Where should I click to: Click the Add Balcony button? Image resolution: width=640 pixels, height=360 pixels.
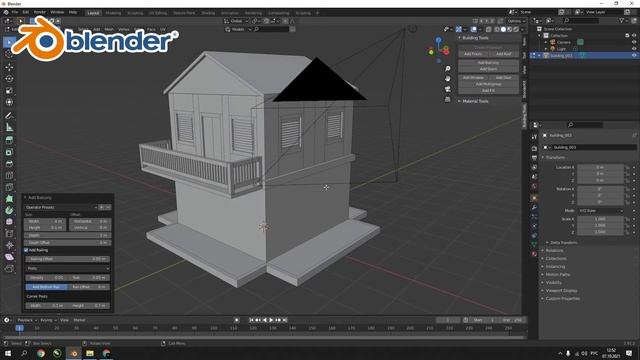click(489, 63)
